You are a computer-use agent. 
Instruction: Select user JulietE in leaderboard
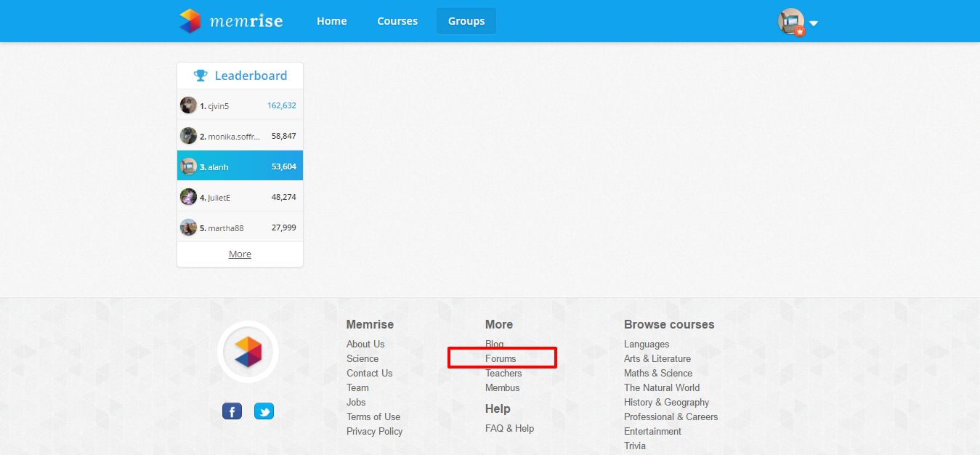coord(219,198)
